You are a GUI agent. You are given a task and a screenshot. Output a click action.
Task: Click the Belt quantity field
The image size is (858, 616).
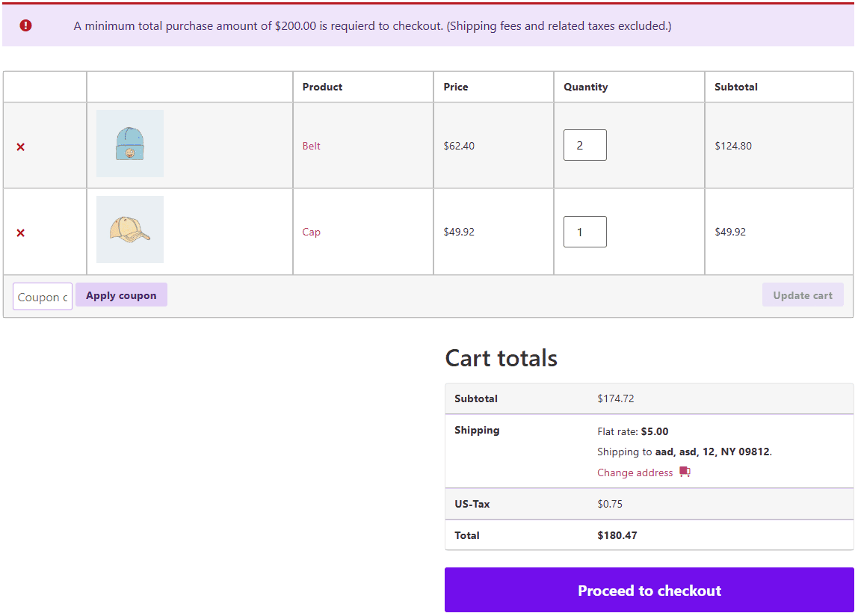[585, 145]
